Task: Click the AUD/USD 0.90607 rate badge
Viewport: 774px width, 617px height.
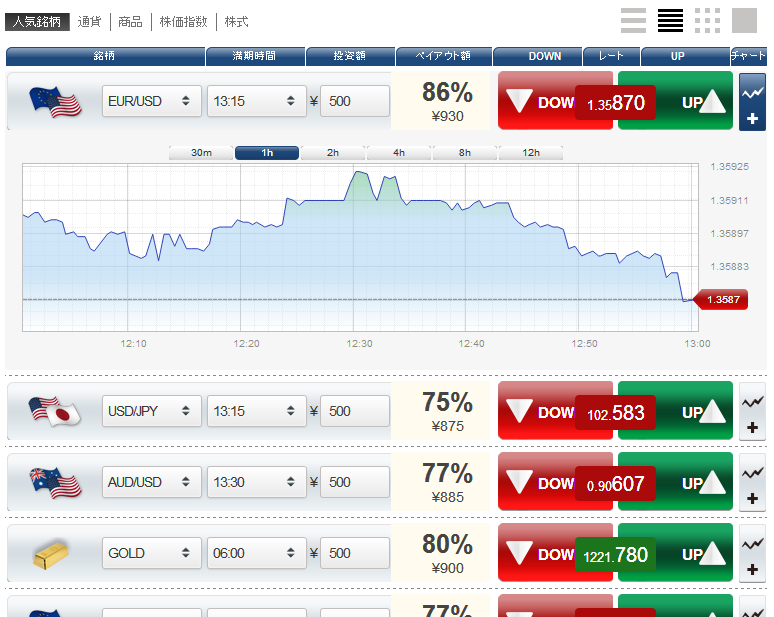Action: coord(616,483)
